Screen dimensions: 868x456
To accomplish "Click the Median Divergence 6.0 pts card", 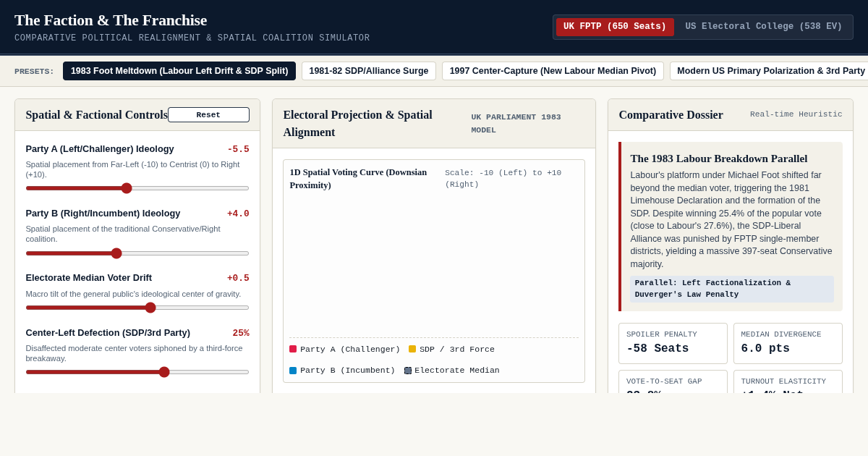I will pyautogui.click(x=788, y=343).
